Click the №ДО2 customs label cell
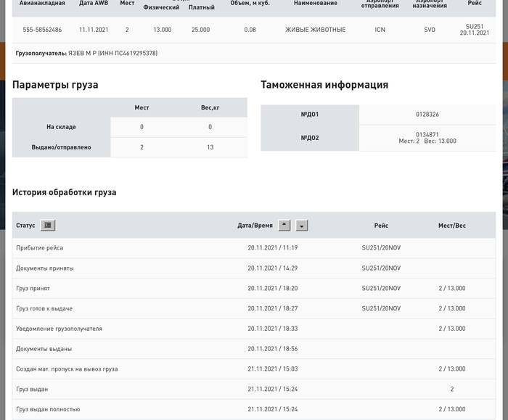Screen dimensions: 508x420 [310, 138]
